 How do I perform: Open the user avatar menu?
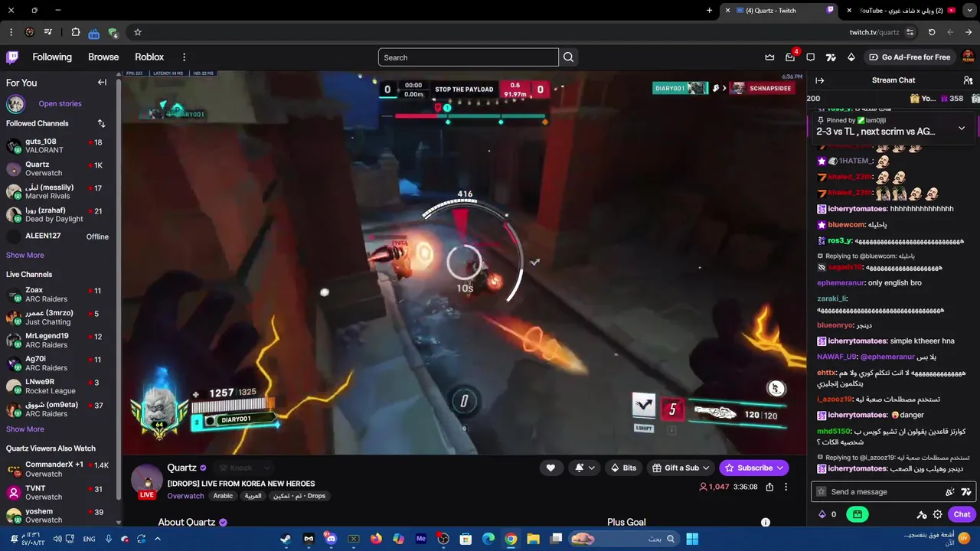point(968,57)
